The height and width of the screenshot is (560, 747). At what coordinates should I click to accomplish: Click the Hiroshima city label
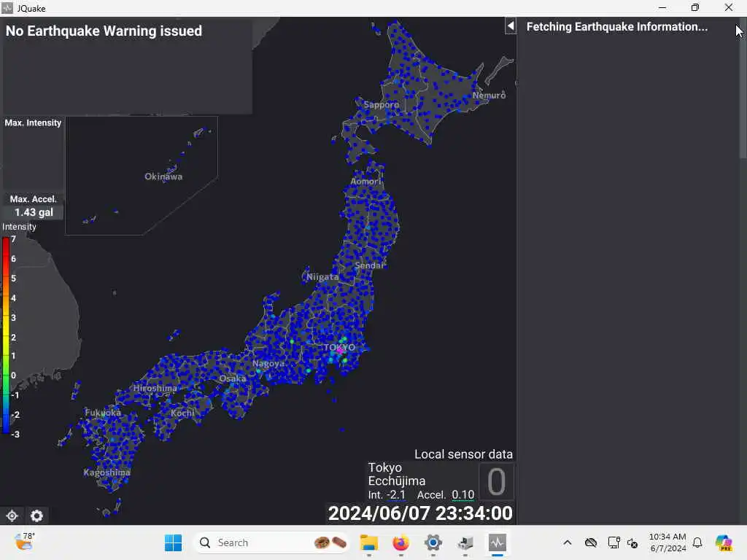155,388
